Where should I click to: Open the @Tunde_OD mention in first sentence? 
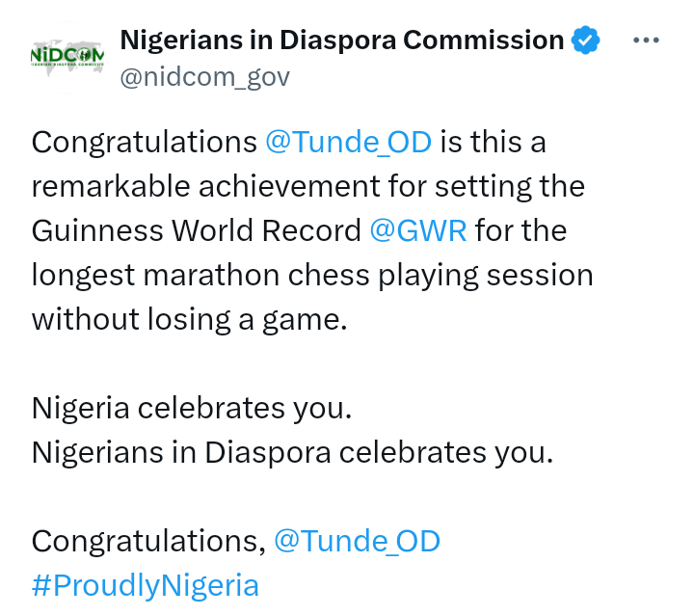click(348, 142)
